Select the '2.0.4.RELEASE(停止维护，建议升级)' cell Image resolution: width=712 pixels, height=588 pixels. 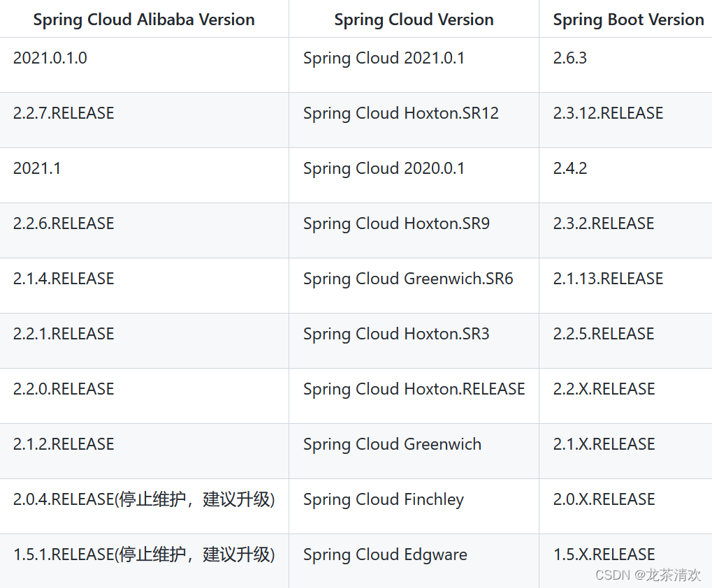(x=144, y=506)
